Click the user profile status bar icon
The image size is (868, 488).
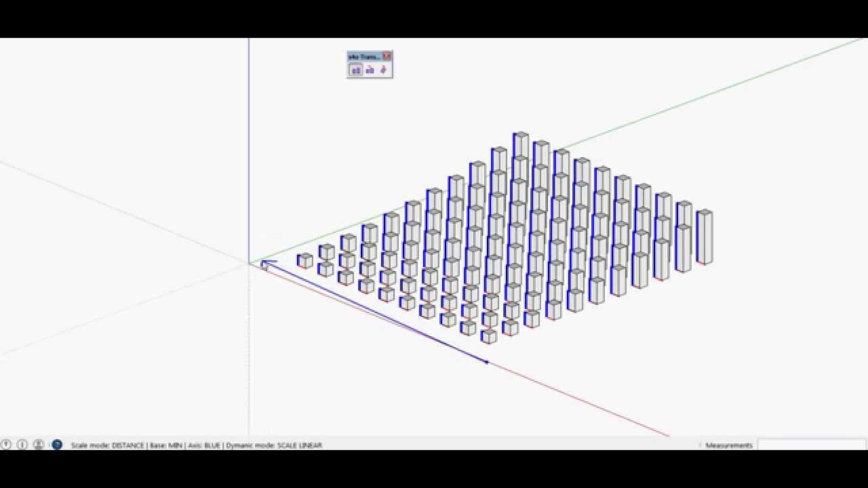39,445
